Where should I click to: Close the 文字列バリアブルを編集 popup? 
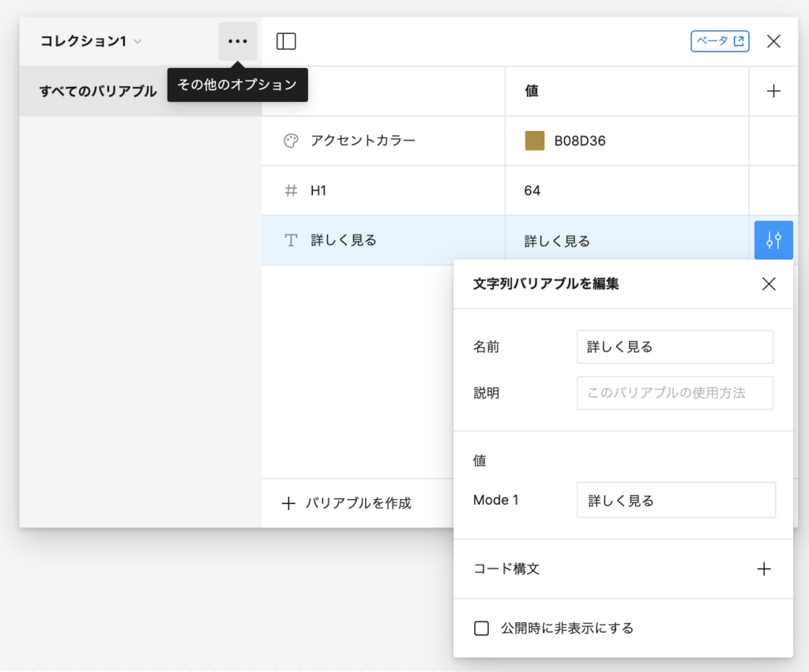(768, 284)
